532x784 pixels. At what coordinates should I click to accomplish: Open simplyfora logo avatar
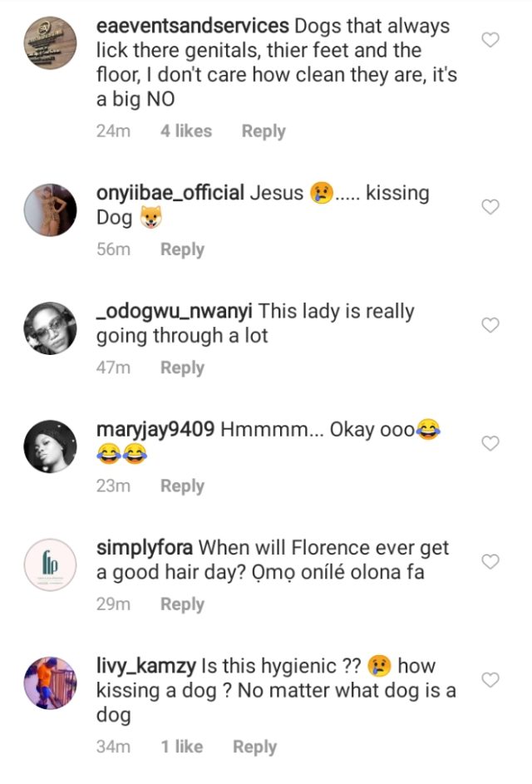tap(49, 564)
